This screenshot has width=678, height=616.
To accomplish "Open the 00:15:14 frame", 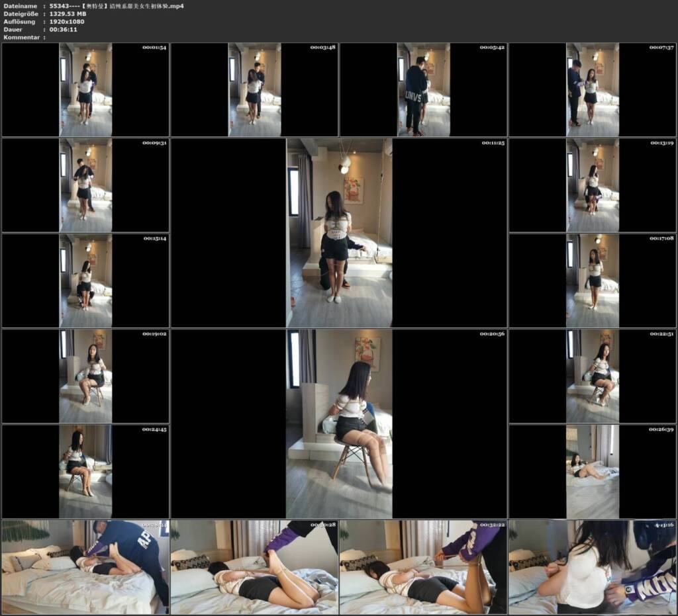I will [x=85, y=281].
